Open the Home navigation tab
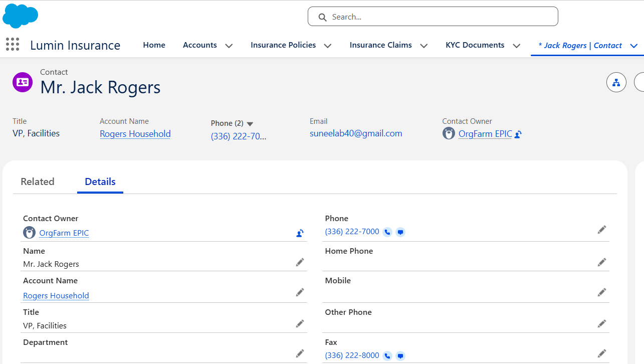The image size is (644, 364). click(x=154, y=45)
